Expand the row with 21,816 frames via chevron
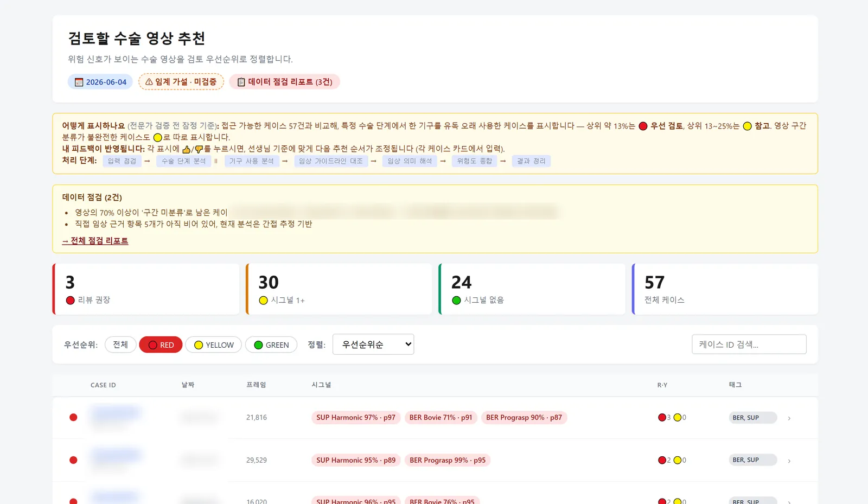 (x=789, y=418)
